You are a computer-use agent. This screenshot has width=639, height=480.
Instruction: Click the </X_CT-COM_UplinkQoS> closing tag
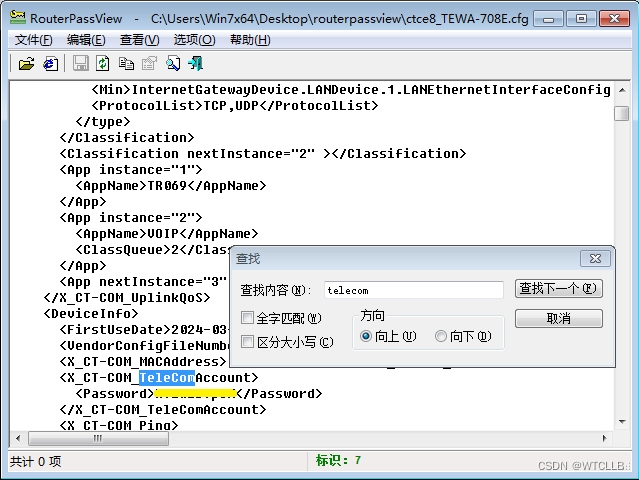click(x=127, y=298)
